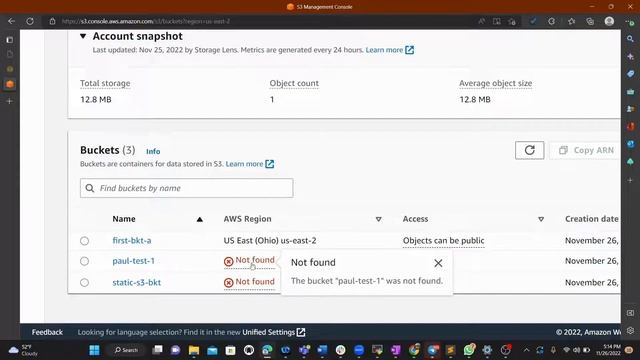Click the address bar URL
Screen dimensions: 640x360
pos(146,21)
